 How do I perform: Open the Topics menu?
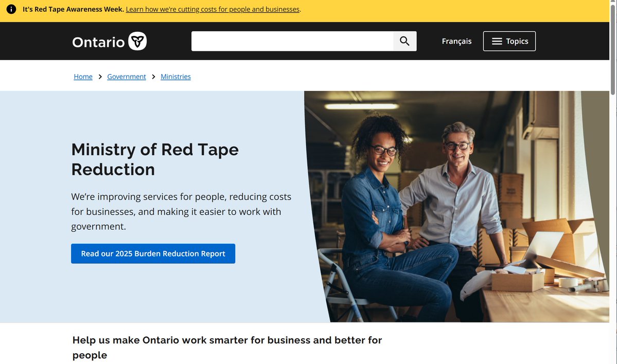pyautogui.click(x=509, y=41)
